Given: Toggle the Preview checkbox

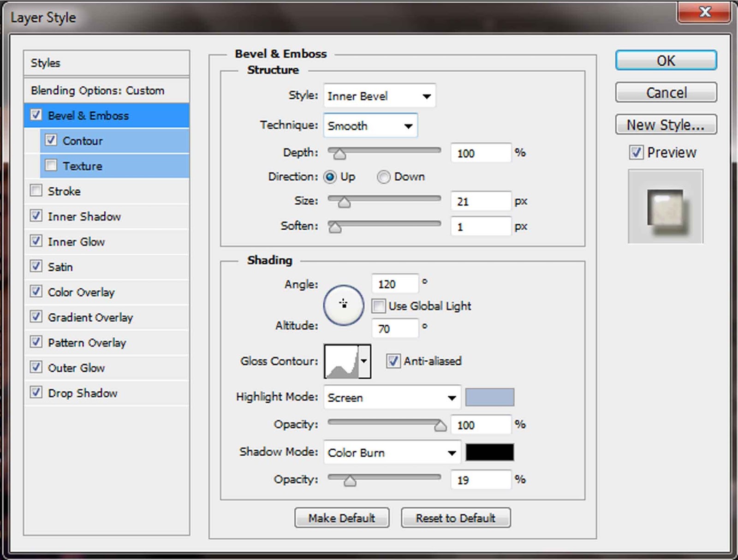Looking at the screenshot, I should [637, 152].
